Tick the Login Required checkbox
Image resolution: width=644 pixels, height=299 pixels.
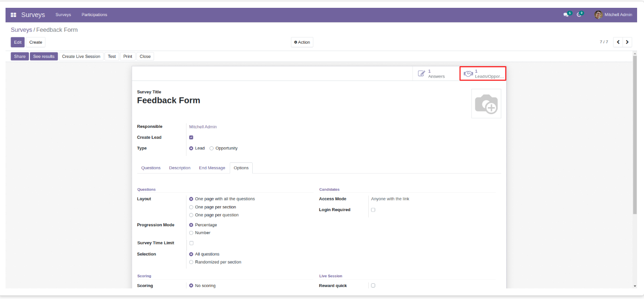click(x=373, y=210)
